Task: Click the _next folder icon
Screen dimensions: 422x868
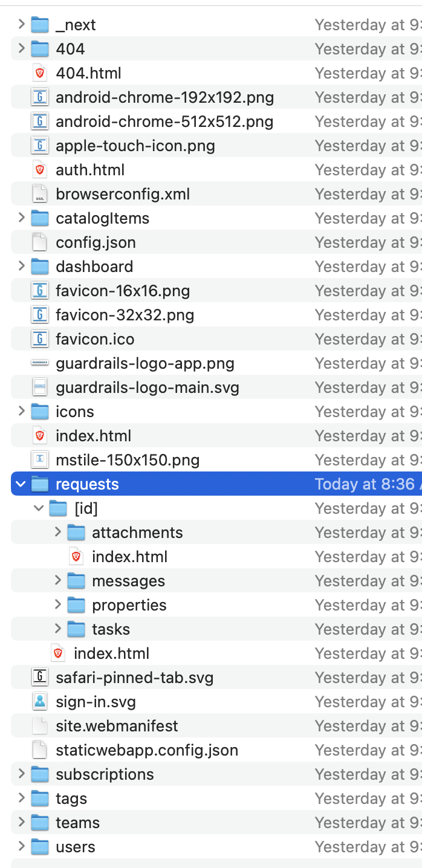Action: 39,25
